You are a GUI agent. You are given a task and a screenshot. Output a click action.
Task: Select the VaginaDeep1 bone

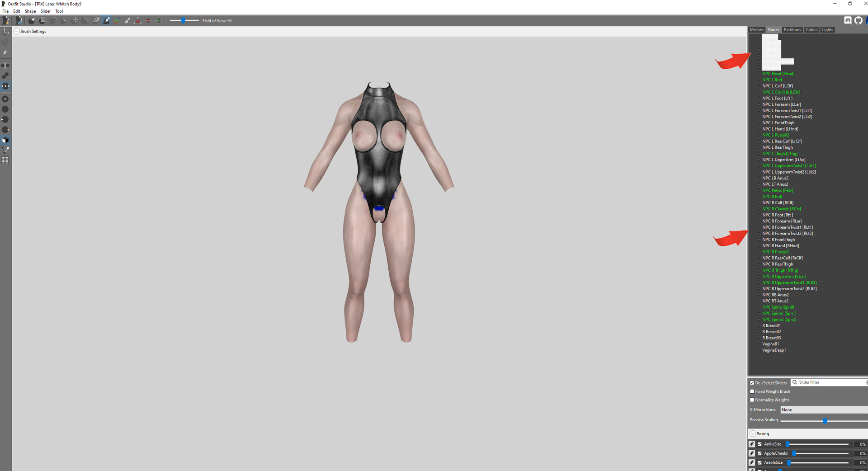[x=774, y=350]
